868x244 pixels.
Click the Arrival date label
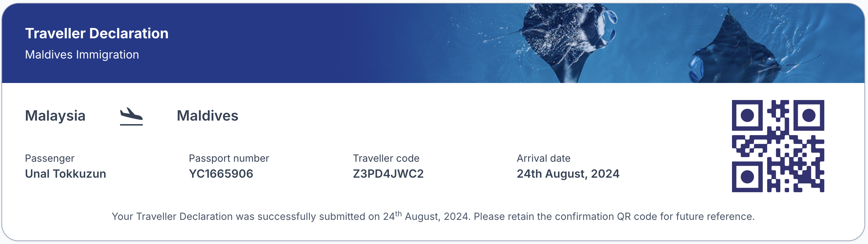click(x=543, y=158)
